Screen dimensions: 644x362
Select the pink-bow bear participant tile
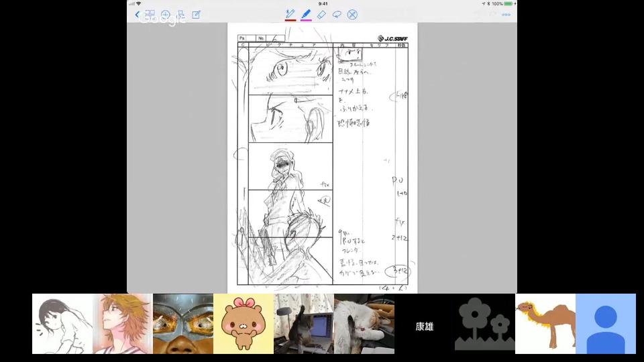[x=244, y=324]
